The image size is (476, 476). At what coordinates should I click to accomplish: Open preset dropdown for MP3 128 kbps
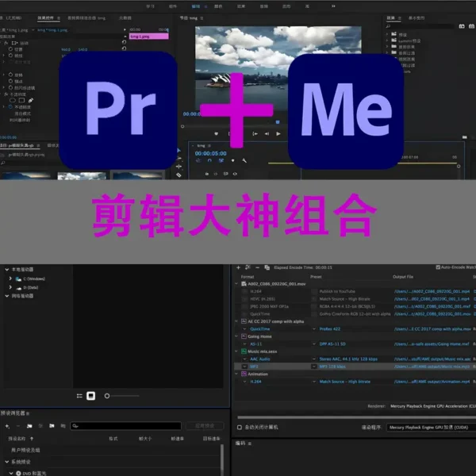314,367
